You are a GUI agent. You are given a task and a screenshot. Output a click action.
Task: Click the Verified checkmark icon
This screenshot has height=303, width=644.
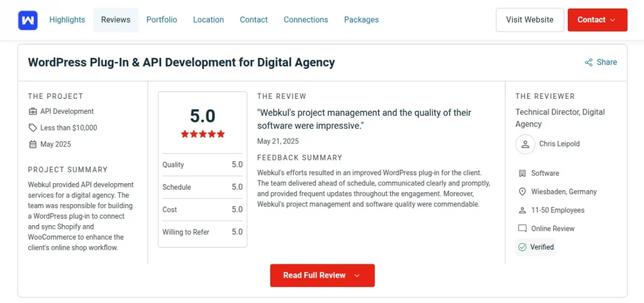point(522,247)
